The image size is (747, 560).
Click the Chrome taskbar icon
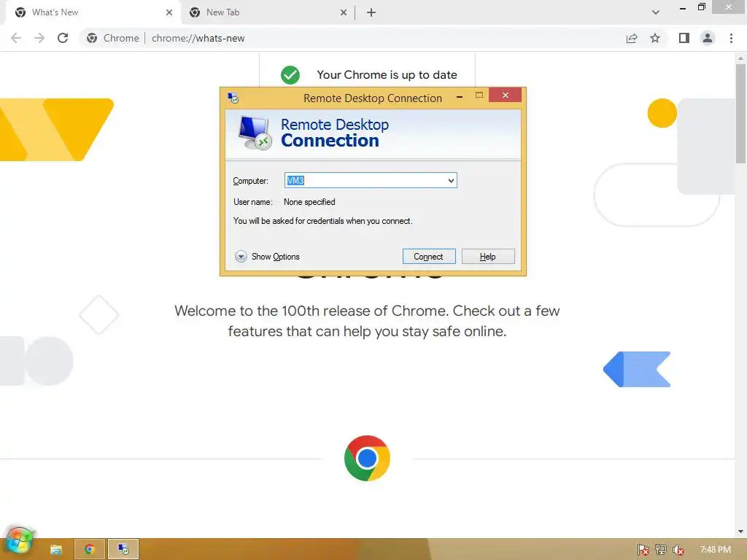point(89,549)
